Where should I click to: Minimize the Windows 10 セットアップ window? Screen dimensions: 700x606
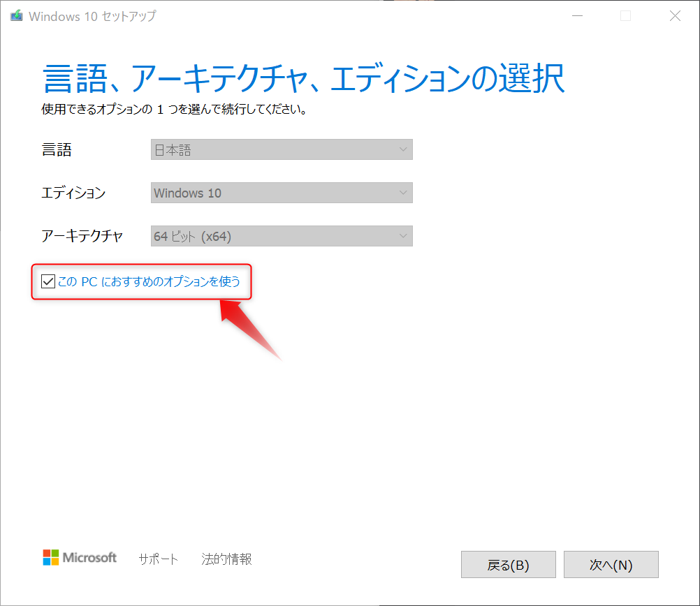point(578,16)
